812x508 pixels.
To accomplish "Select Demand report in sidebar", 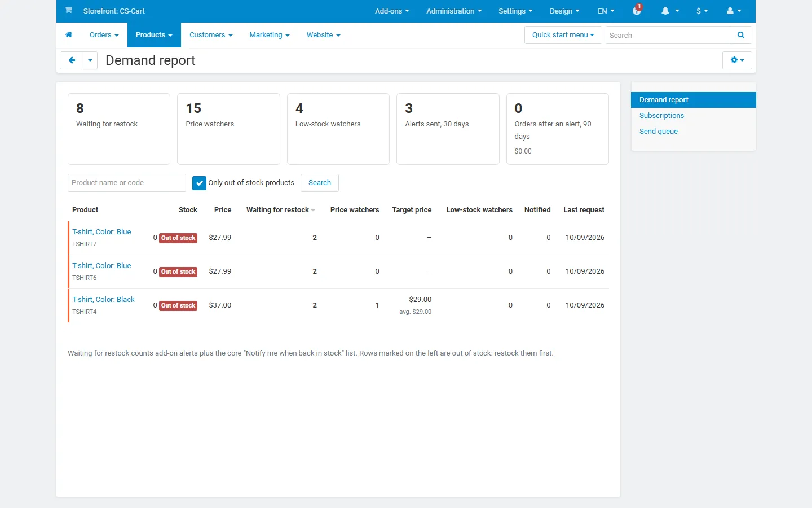I will tap(693, 100).
